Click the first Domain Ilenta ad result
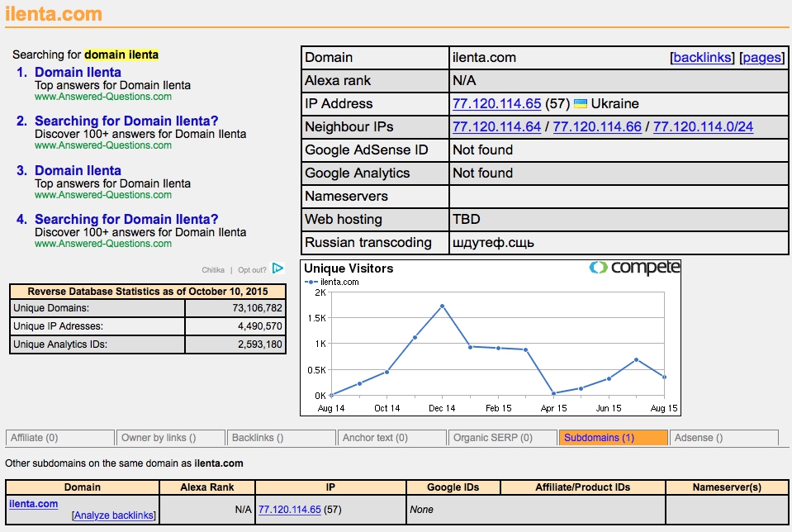This screenshot has width=792, height=532. click(x=78, y=73)
